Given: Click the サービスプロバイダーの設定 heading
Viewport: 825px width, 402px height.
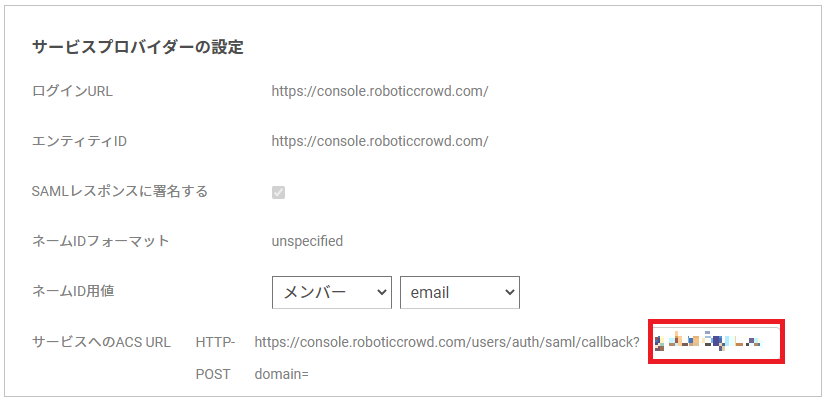Looking at the screenshot, I should pyautogui.click(x=138, y=47).
